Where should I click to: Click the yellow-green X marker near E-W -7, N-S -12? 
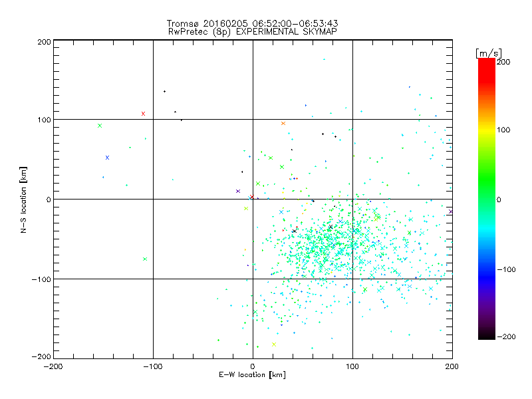coord(246,209)
